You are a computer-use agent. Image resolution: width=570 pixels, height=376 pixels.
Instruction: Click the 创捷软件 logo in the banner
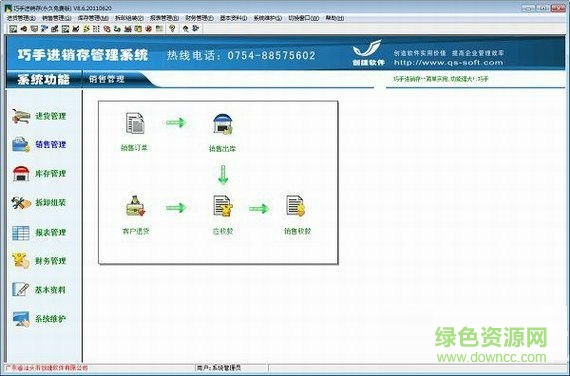pos(368,53)
